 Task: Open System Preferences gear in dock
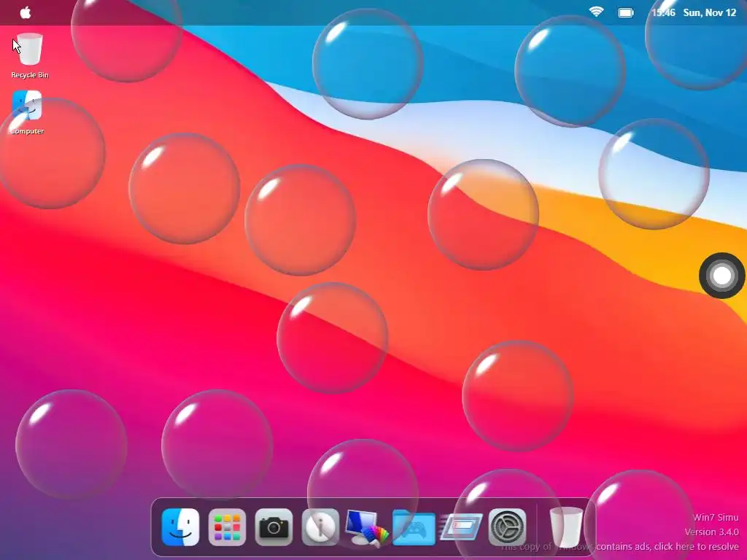tap(508, 527)
